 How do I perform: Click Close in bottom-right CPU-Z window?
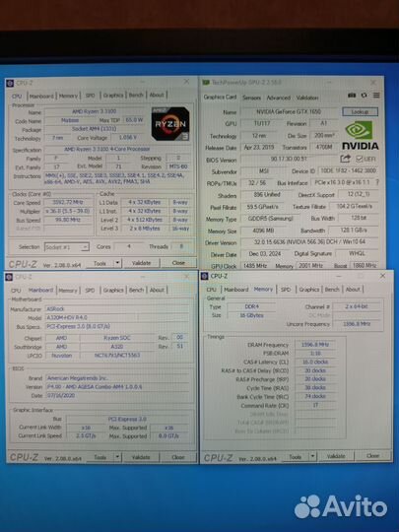(x=372, y=456)
